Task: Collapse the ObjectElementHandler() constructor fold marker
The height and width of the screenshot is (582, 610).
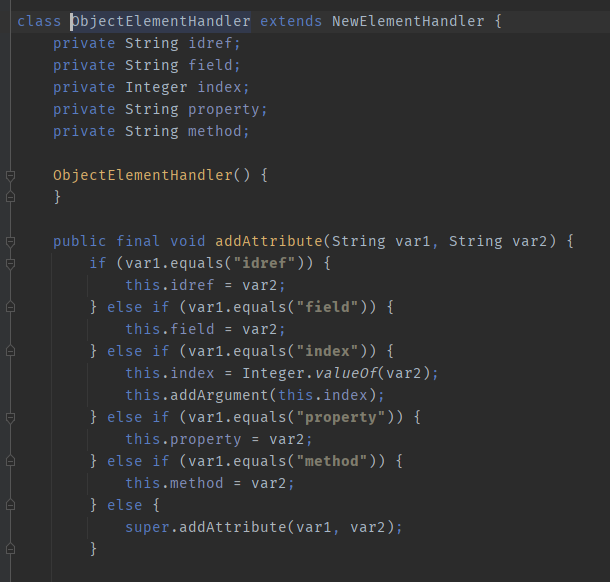Action: point(11,176)
